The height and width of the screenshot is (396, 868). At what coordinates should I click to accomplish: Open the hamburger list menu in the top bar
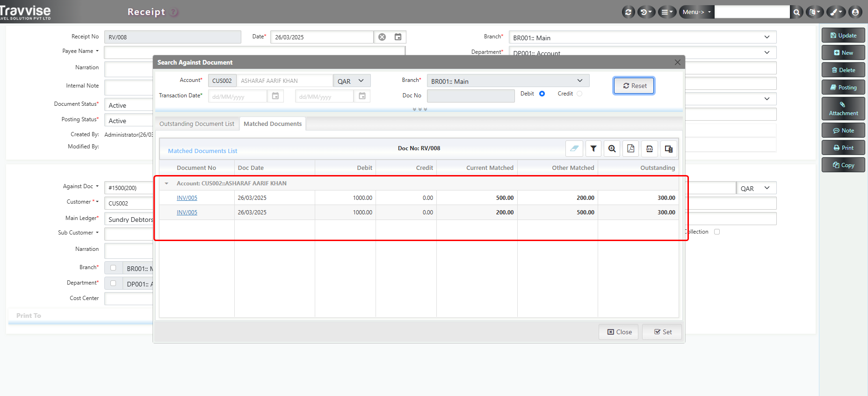[667, 12]
